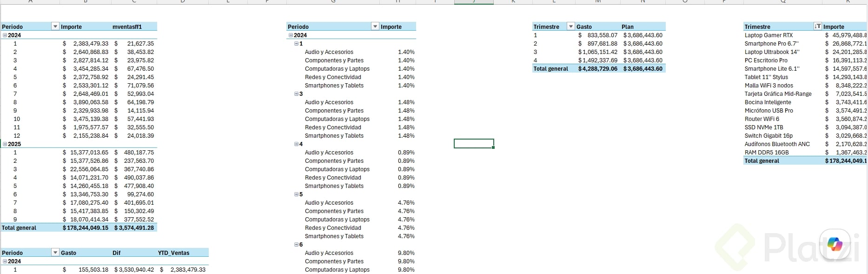
Task: Select Dif value 3,530,940.42
Action: click(x=134, y=269)
